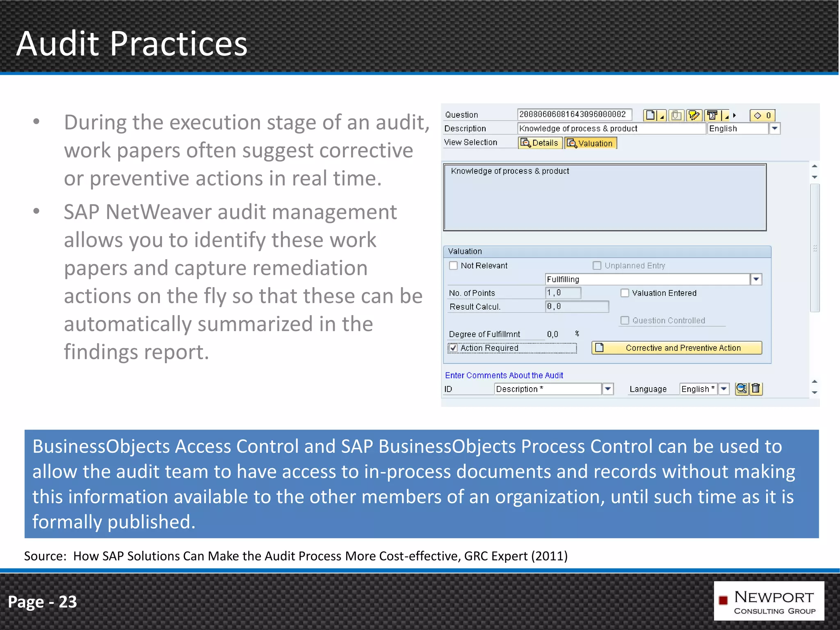This screenshot has height=630, width=840.
Task: Click the Result Calcul. field
Action: (577, 306)
